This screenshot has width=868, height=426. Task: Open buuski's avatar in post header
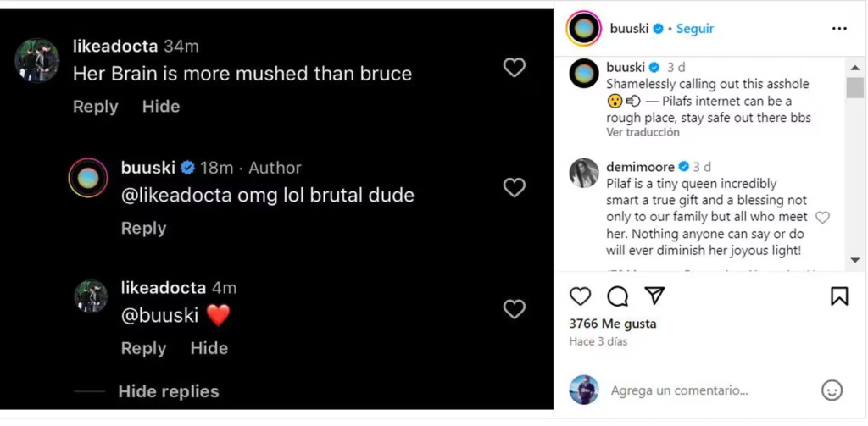point(584,29)
